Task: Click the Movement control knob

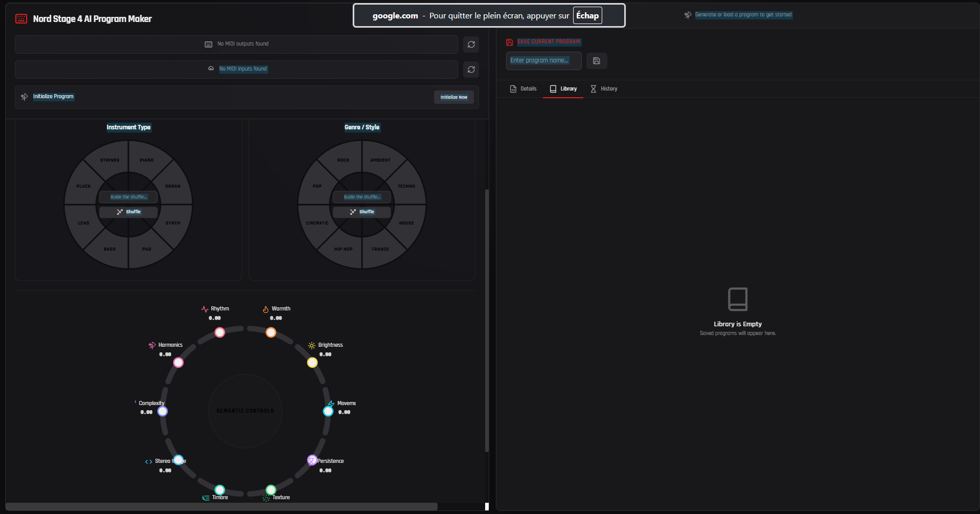Action: [328, 411]
